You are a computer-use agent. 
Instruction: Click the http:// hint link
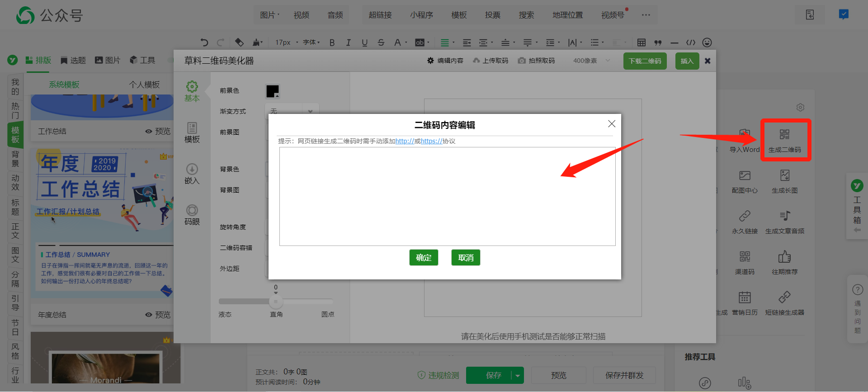(405, 141)
